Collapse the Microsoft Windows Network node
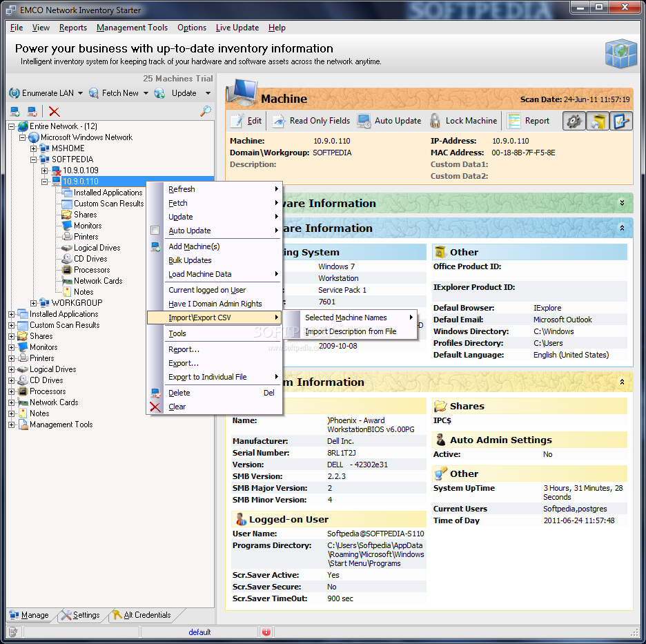646x644 pixels. (23, 137)
